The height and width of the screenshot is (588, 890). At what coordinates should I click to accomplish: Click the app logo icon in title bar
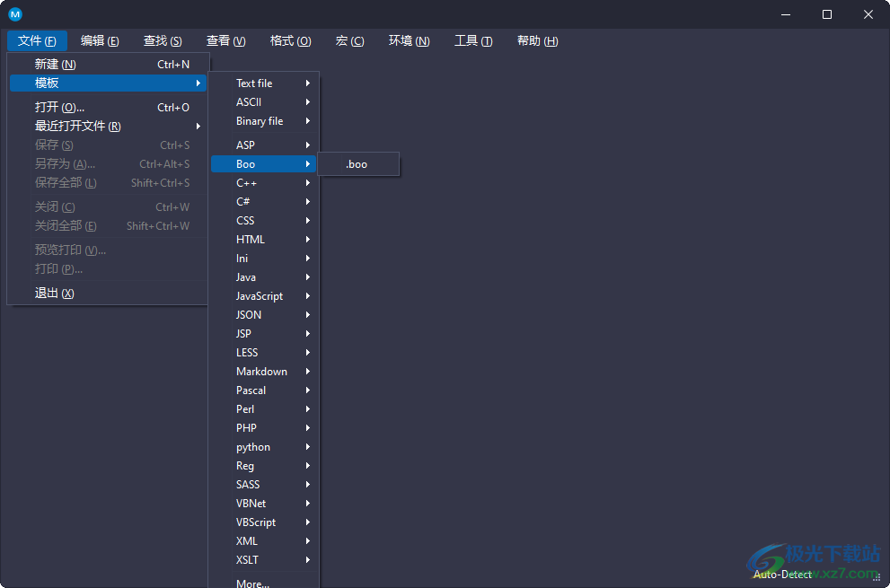[x=15, y=14]
